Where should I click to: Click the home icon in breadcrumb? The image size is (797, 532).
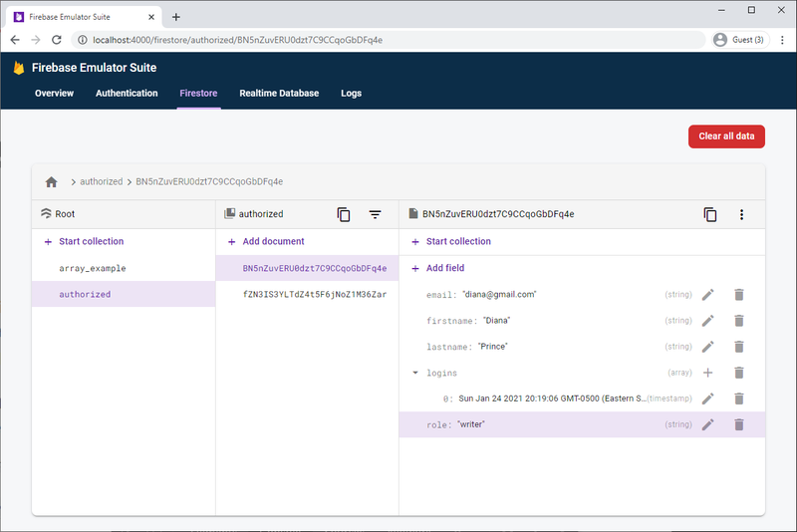(x=52, y=182)
